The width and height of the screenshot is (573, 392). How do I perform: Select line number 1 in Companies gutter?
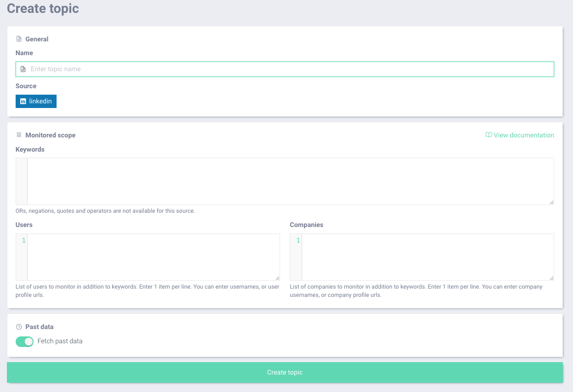[x=298, y=240]
